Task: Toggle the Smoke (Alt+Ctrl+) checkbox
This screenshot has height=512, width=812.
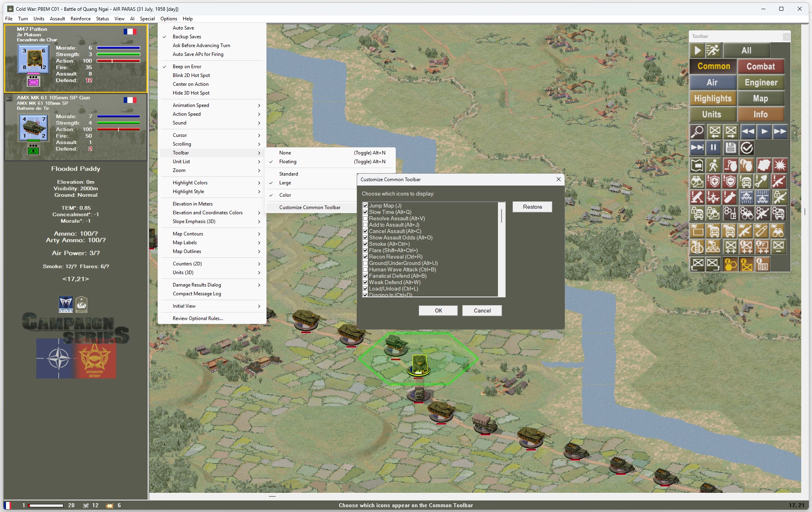Action: 365,244
